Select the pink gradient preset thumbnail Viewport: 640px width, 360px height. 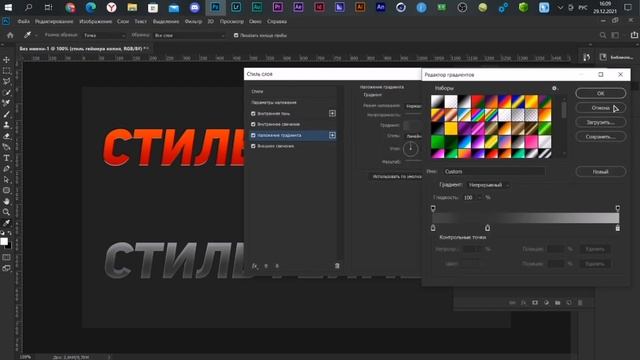tap(531, 142)
